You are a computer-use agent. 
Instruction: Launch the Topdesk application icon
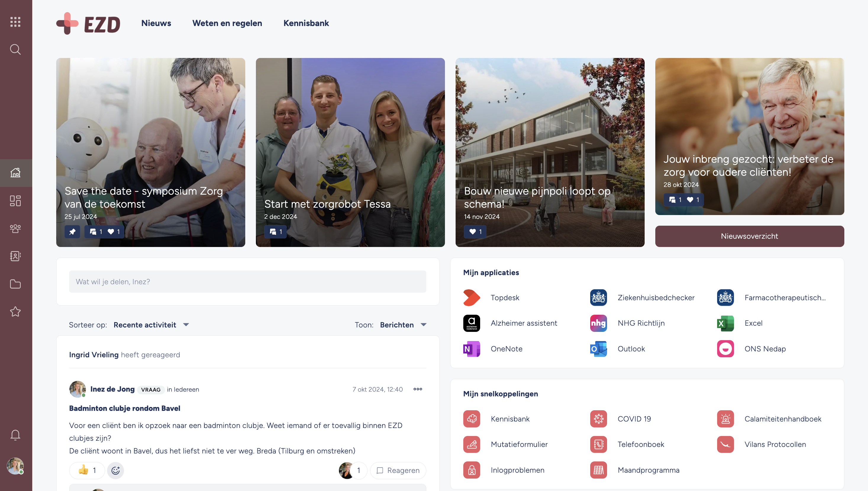[x=472, y=298]
